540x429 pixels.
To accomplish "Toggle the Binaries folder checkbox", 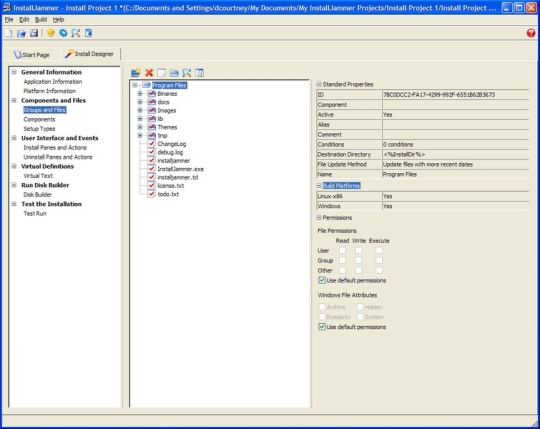I will pos(152,93).
